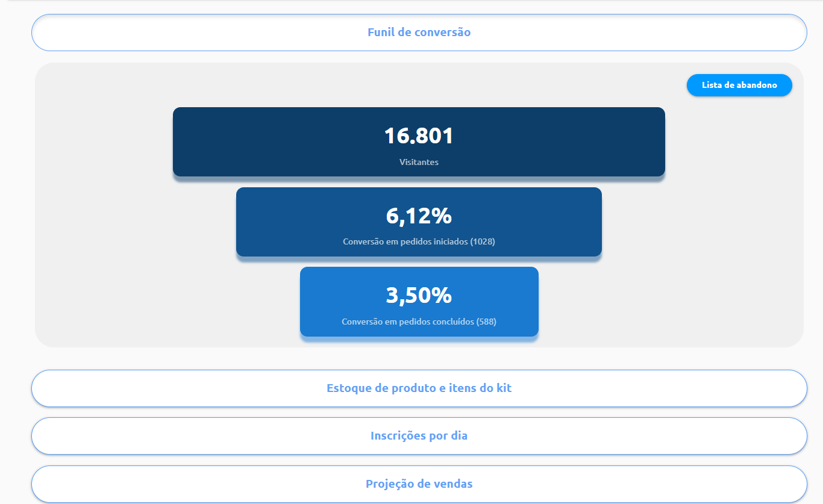Viewport: 823px width, 504px height.
Task: Click 'Conversão em pedidos concluídos (588)' label
Action: 419,322
